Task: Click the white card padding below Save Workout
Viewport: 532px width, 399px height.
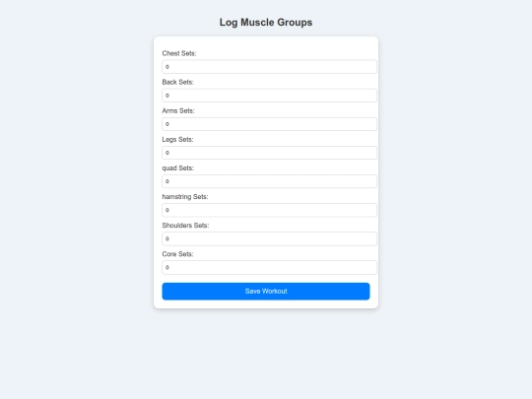Action: [x=266, y=304]
